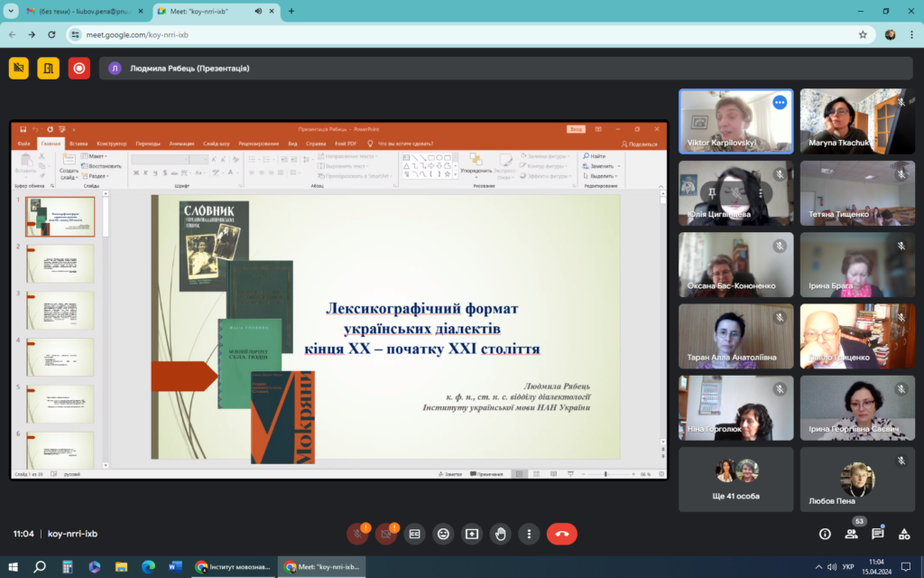Open options on Viktor Karpilovskyi's video tile
924x578 pixels.
click(780, 102)
